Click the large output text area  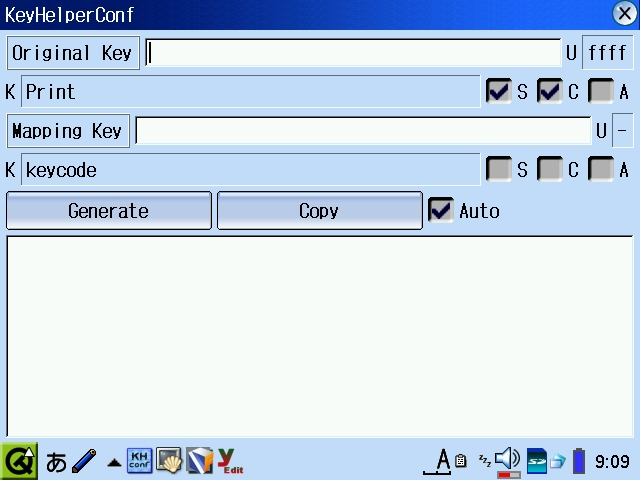tap(320, 336)
